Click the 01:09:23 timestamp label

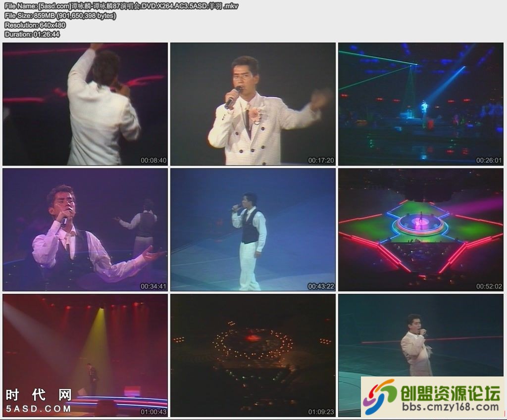pyautogui.click(x=321, y=412)
